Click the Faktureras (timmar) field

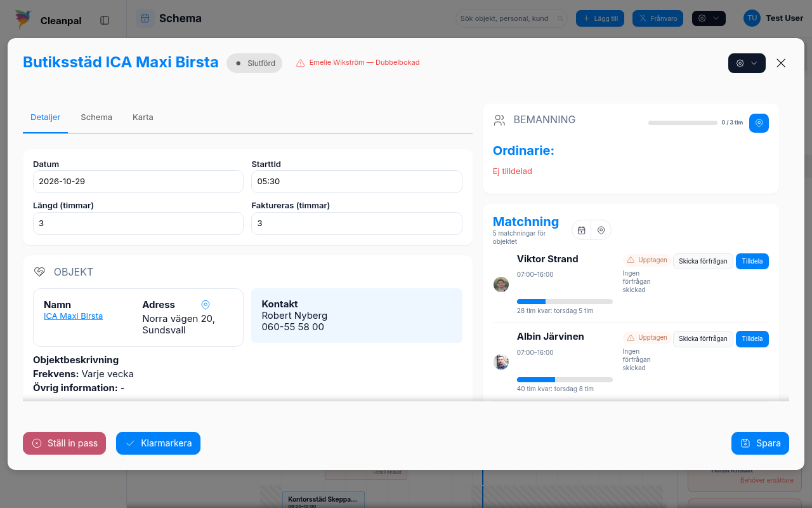(x=357, y=224)
